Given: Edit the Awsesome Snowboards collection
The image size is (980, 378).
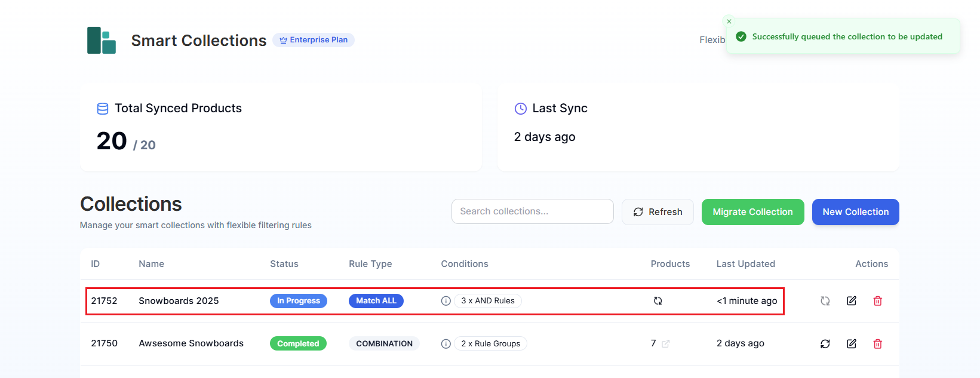Looking at the screenshot, I should [x=851, y=344].
